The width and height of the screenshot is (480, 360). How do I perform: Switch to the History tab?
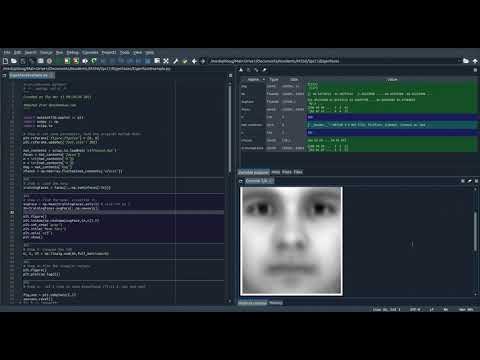276,303
